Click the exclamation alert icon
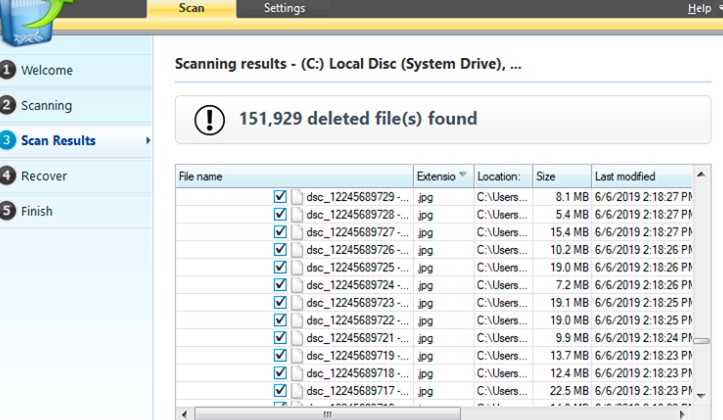 [x=209, y=120]
